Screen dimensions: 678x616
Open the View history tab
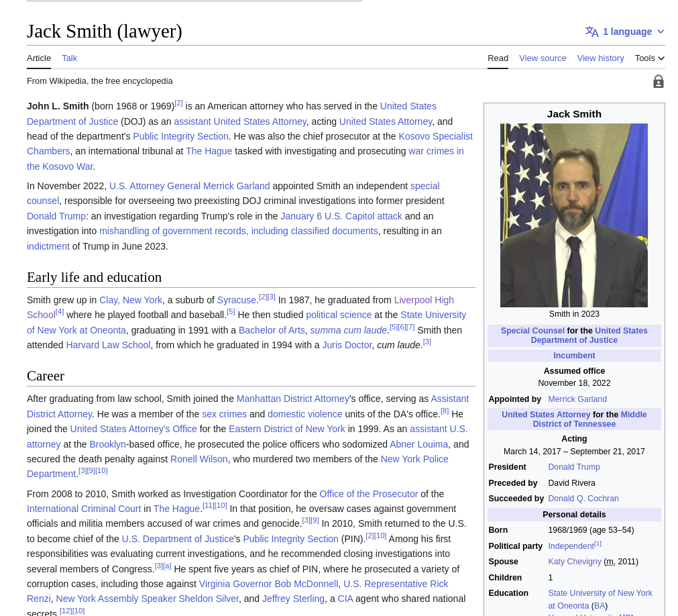(x=600, y=58)
